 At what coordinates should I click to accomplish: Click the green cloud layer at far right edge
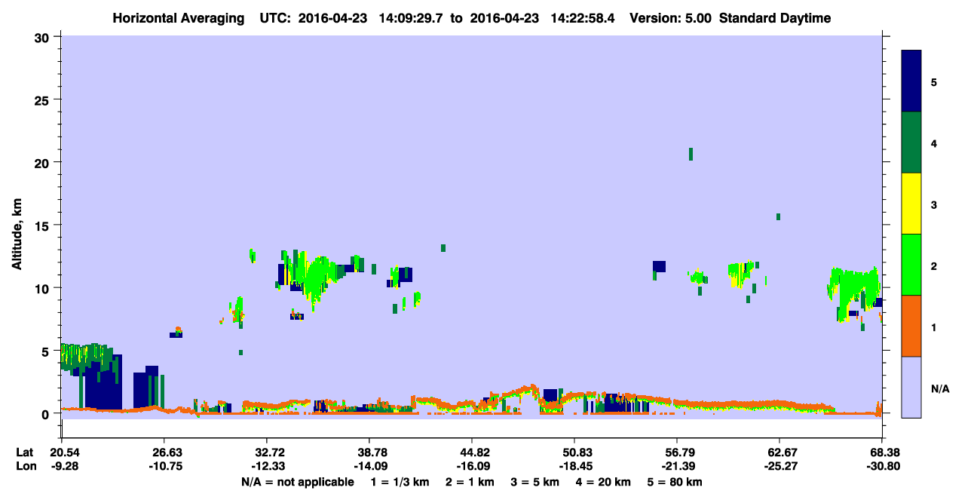(855, 290)
